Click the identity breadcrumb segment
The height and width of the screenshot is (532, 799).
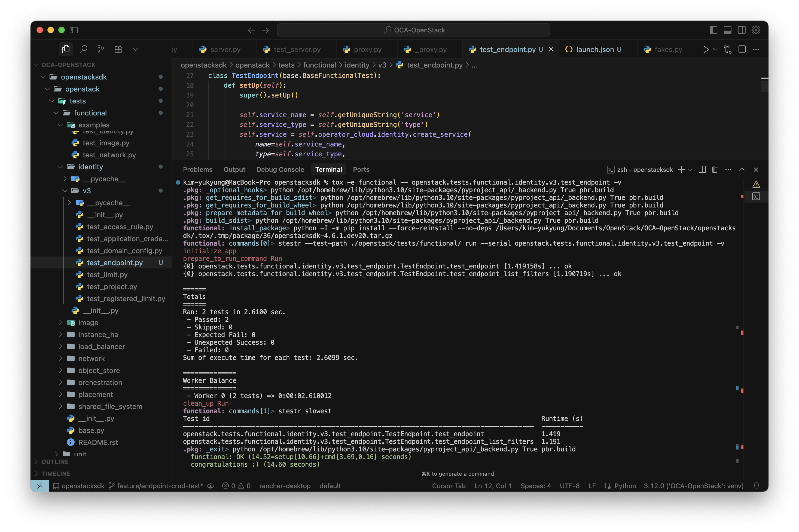(x=356, y=65)
